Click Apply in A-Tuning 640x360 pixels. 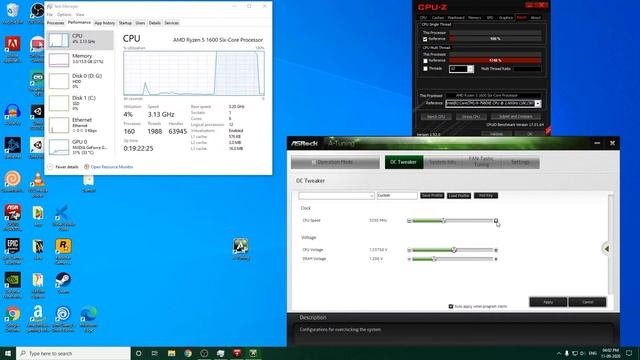548,302
